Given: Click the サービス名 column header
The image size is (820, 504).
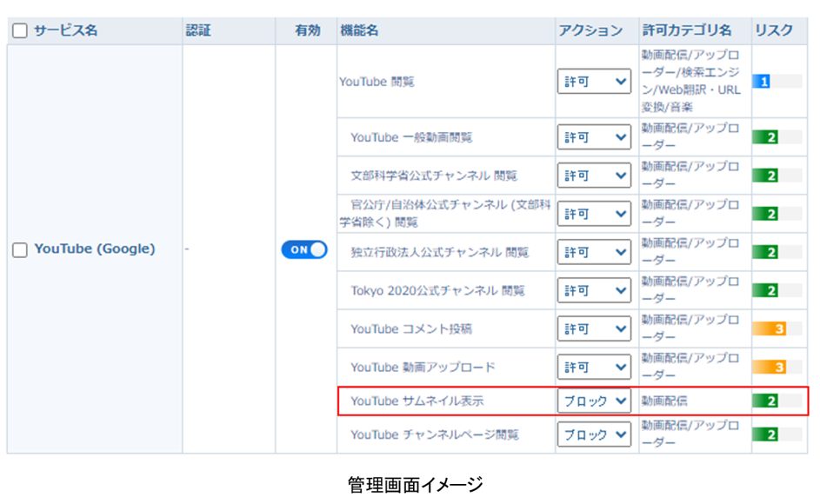Looking at the screenshot, I should pos(66,30).
